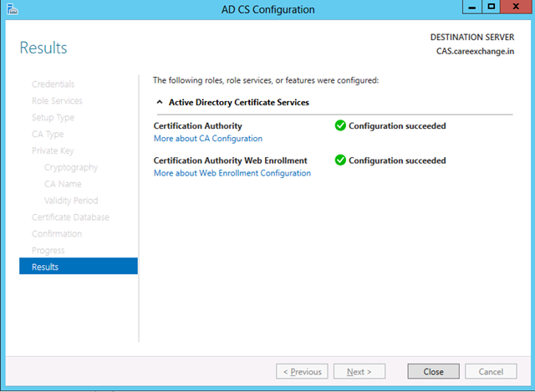Close window with title bar X
The width and height of the screenshot is (535, 392).
(x=516, y=7)
